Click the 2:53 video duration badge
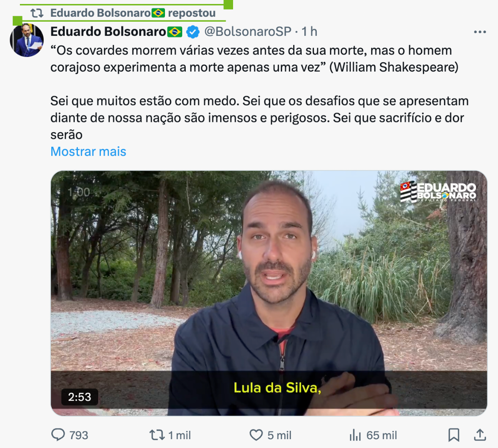 point(80,397)
